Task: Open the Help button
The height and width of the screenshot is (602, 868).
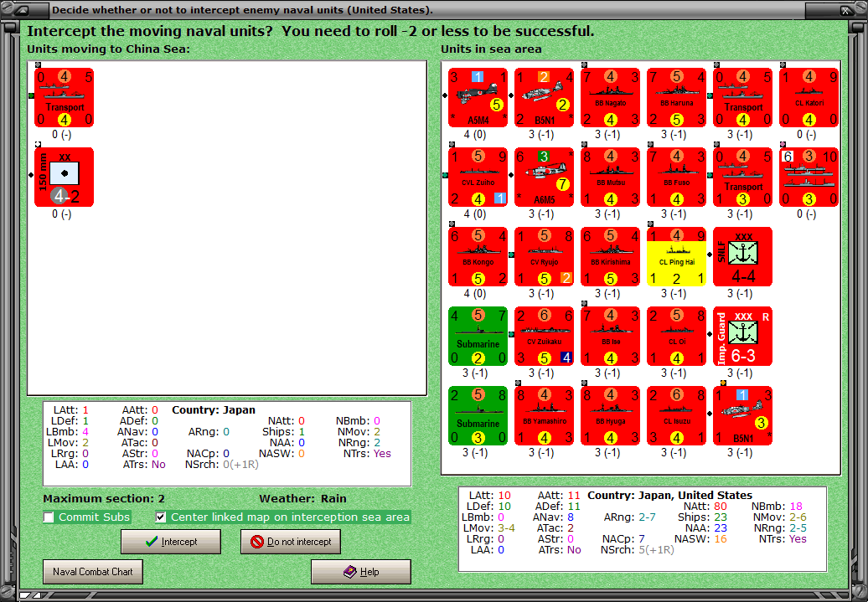Action: tap(361, 572)
